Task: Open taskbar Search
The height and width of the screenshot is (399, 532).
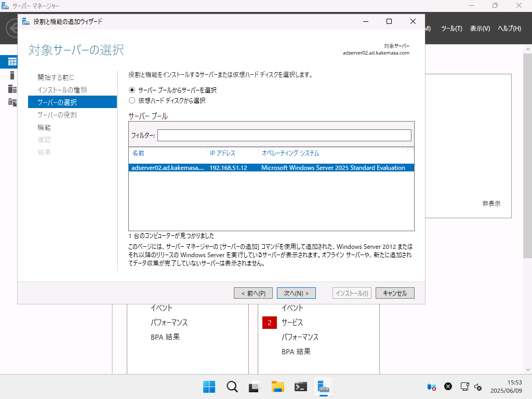Action: pyautogui.click(x=232, y=387)
